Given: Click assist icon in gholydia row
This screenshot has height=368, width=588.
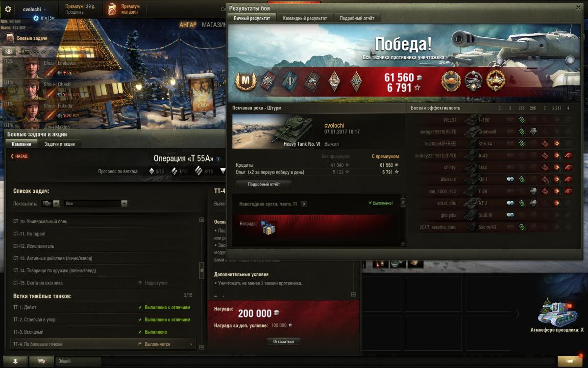Looking at the screenshot, I should (x=510, y=215).
